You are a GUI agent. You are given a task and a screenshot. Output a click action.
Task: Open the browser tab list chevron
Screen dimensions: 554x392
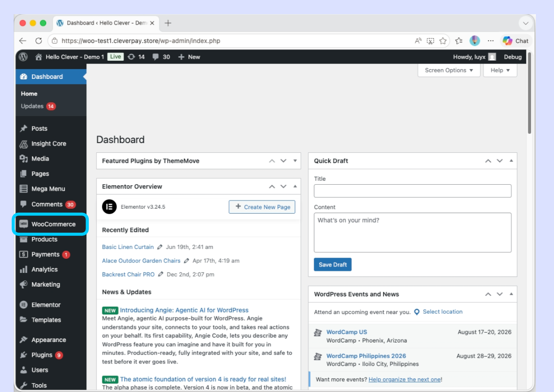click(526, 24)
